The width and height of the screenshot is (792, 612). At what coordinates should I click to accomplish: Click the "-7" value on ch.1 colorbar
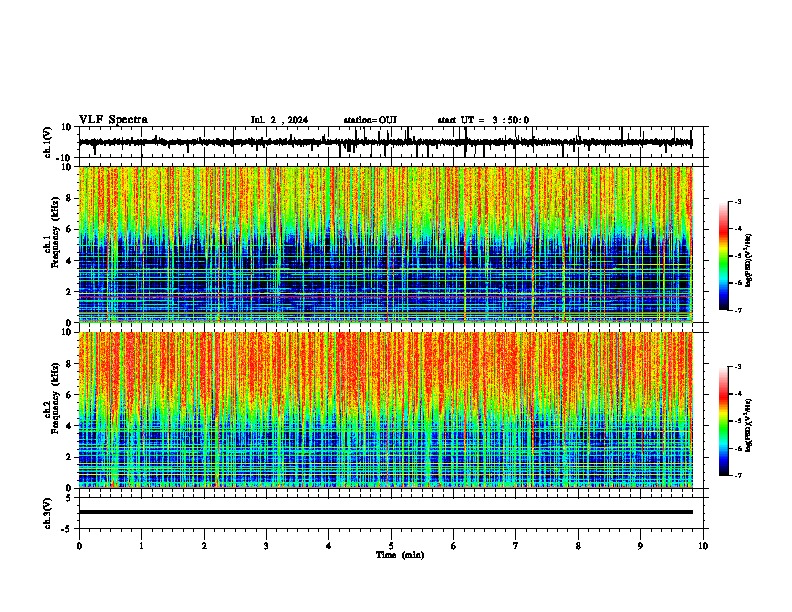tap(738, 310)
